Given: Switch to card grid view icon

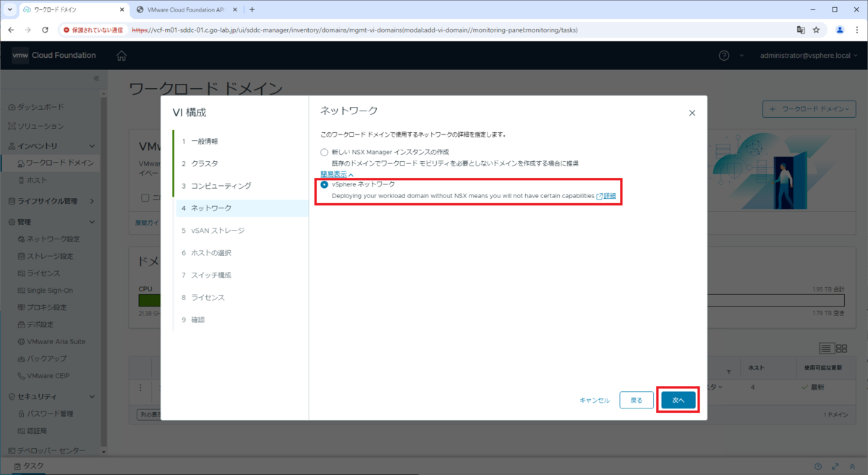Looking at the screenshot, I should [841, 348].
